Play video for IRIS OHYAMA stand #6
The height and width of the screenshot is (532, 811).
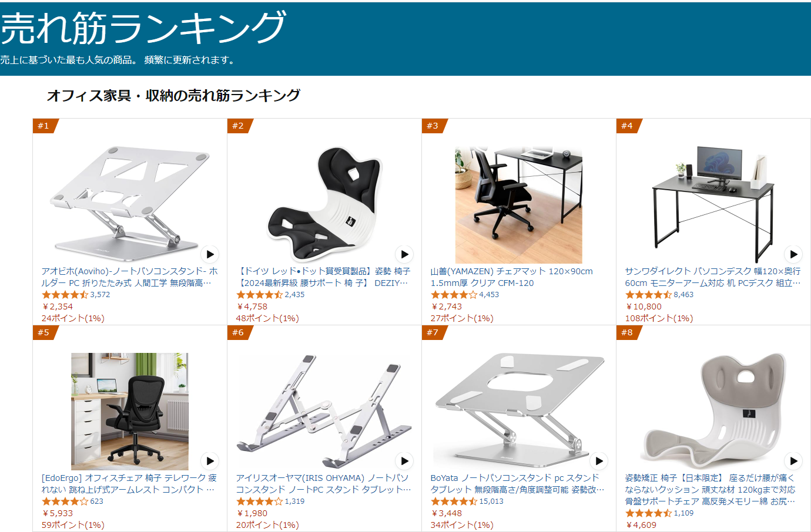(x=404, y=461)
